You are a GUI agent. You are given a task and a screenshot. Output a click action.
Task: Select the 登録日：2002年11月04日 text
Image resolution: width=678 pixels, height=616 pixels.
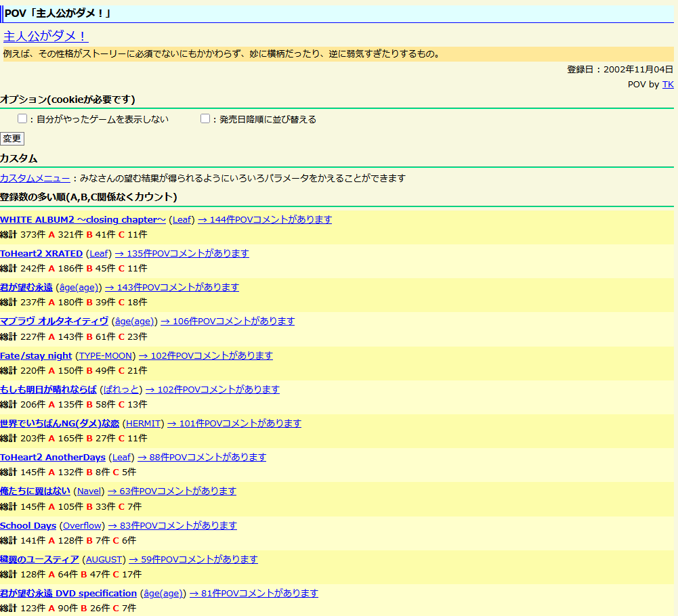(620, 69)
